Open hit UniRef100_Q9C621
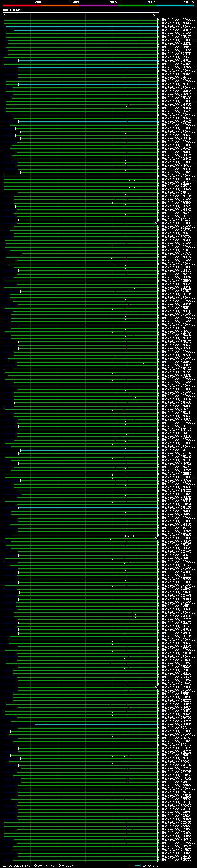This screenshot has height=868, width=197. pos(177,121)
